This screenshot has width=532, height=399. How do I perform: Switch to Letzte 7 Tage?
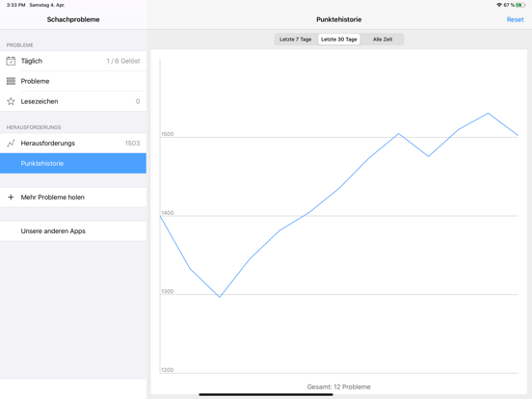pyautogui.click(x=296, y=40)
